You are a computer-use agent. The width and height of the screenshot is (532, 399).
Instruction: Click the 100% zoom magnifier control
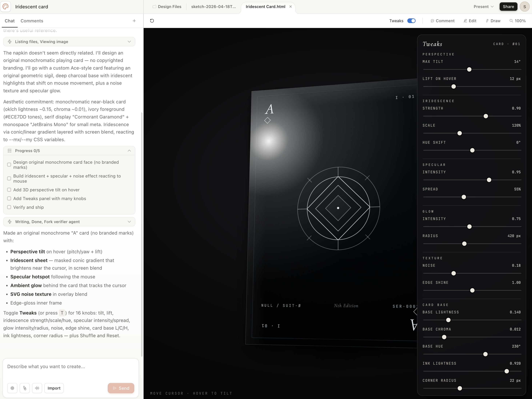coord(517,21)
